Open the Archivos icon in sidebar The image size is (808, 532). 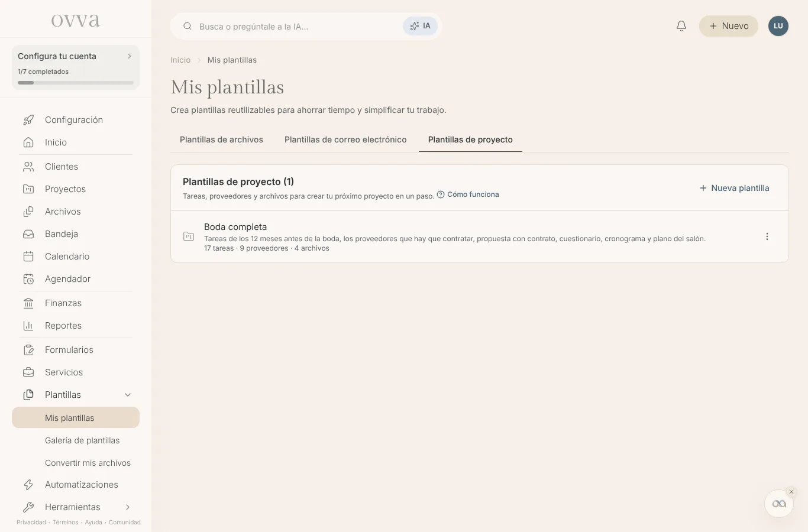point(28,212)
